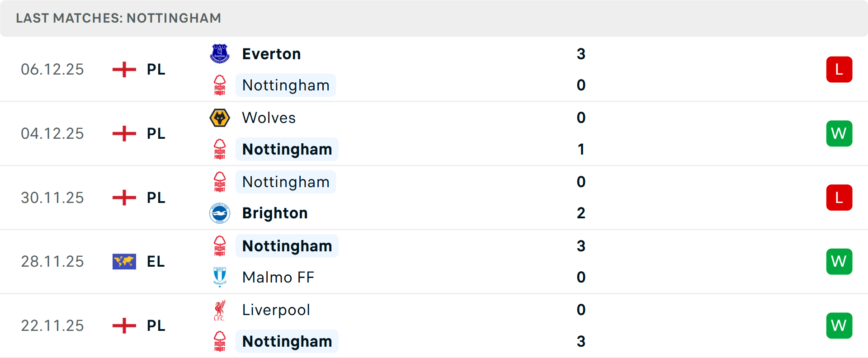Open the Brighton team link
The image size is (868, 358).
(275, 213)
